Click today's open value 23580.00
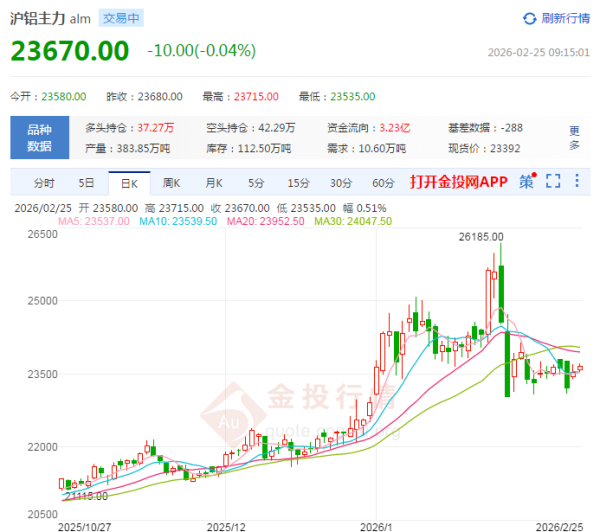The height and width of the screenshot is (532, 600). coord(64,96)
